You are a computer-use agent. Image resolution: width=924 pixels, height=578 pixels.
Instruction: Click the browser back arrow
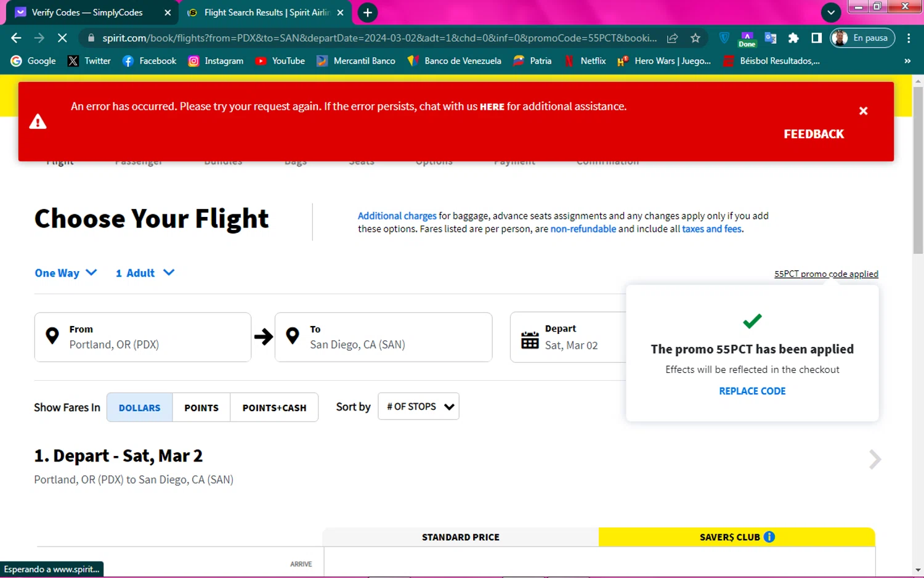click(16, 38)
